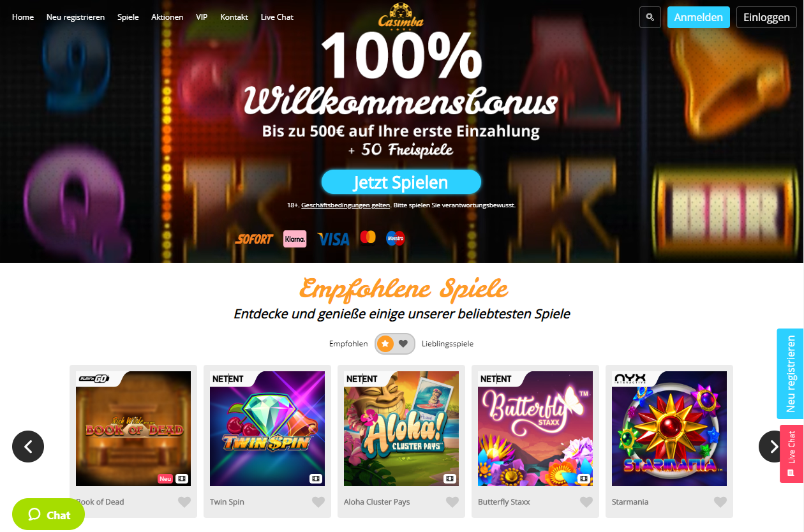
Task: Switch toggle to Lieblingsspiele heart
Action: pyautogui.click(x=403, y=344)
